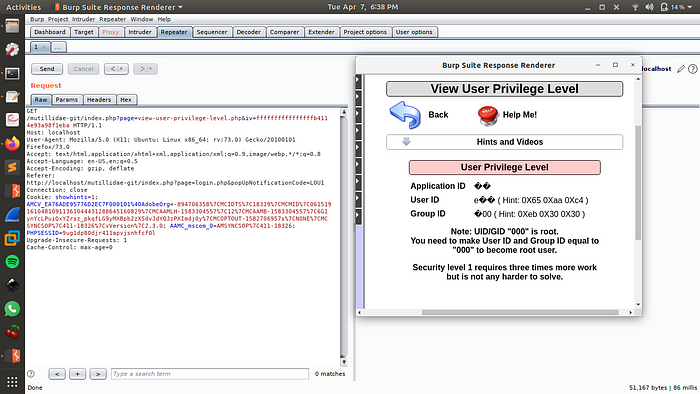The image size is (700, 394).
Task: Open the Repeater help question mark icon
Action: click(692, 69)
